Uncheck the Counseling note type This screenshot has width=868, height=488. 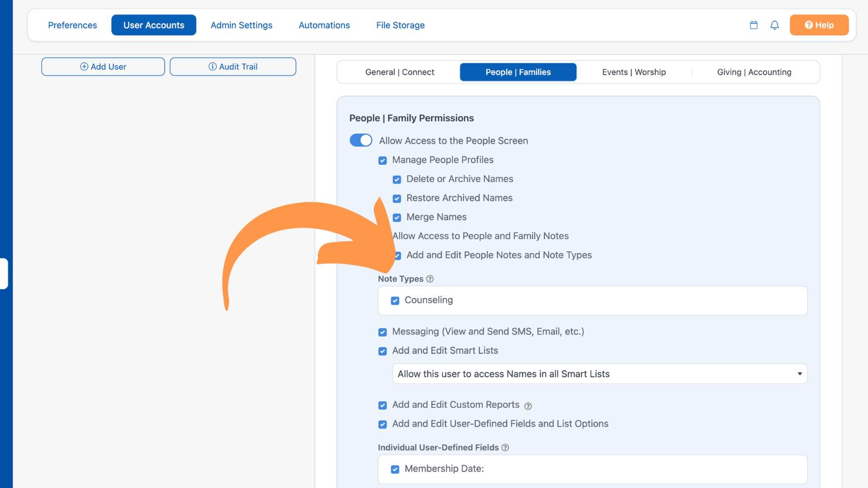tap(395, 300)
